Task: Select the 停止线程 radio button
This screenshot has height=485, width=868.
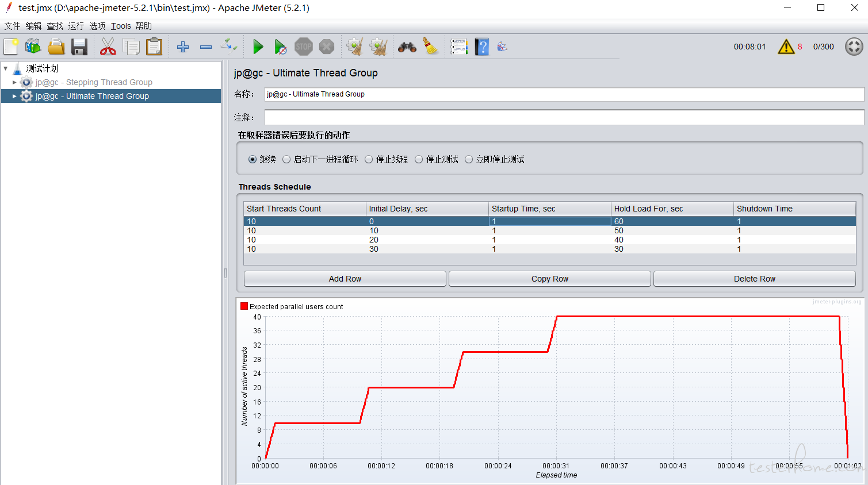Action: pyautogui.click(x=369, y=159)
